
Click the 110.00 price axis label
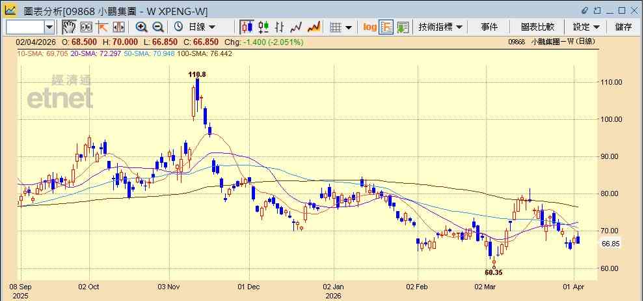[613, 82]
